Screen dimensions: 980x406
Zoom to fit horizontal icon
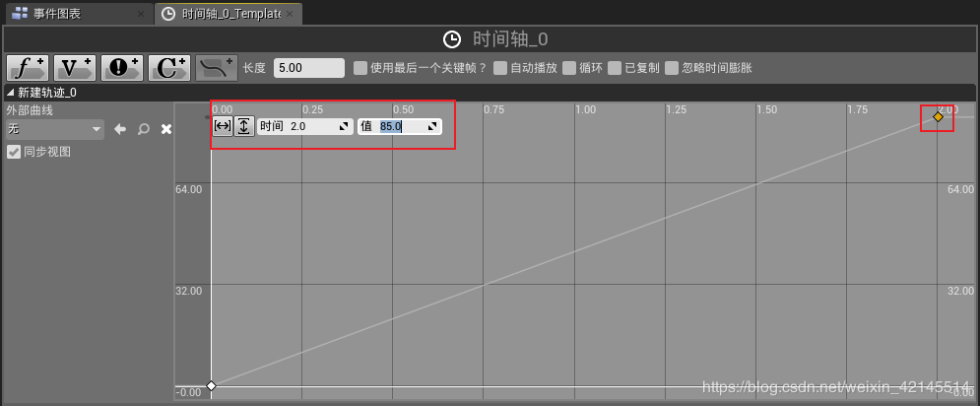click(222, 126)
